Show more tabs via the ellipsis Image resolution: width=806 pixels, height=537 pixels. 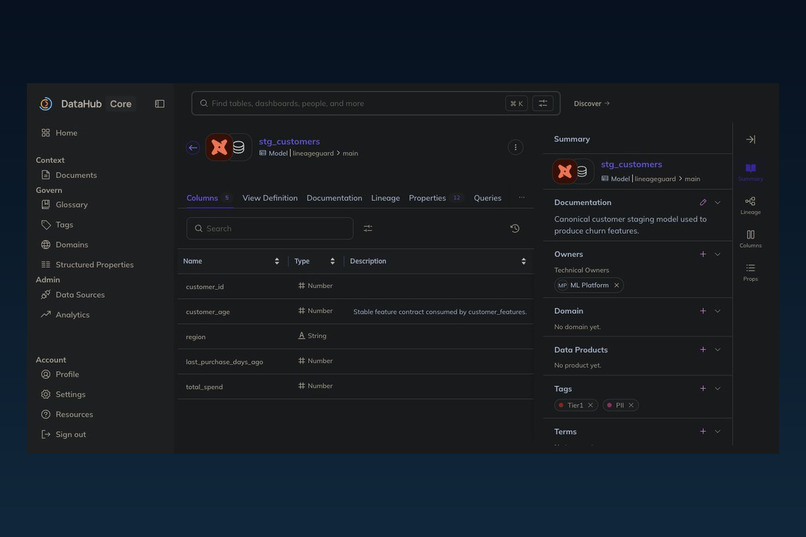click(522, 197)
